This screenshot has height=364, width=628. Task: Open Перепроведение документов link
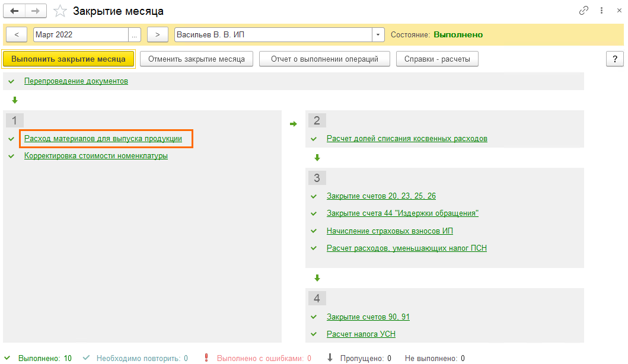[76, 81]
